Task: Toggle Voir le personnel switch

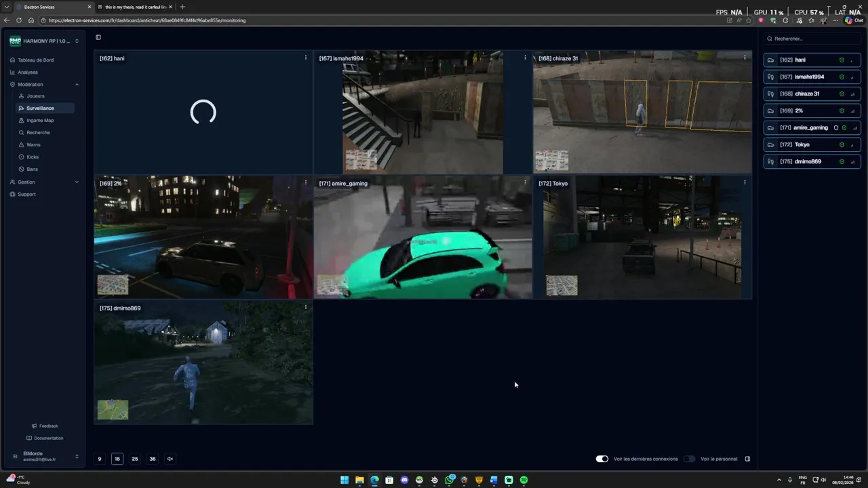Action: (x=690, y=459)
